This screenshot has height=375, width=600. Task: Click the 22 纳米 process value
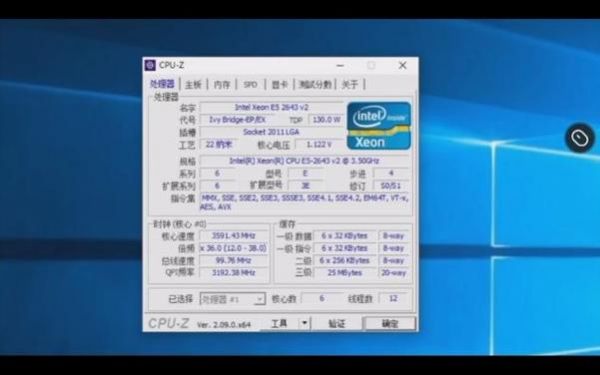pos(218,144)
